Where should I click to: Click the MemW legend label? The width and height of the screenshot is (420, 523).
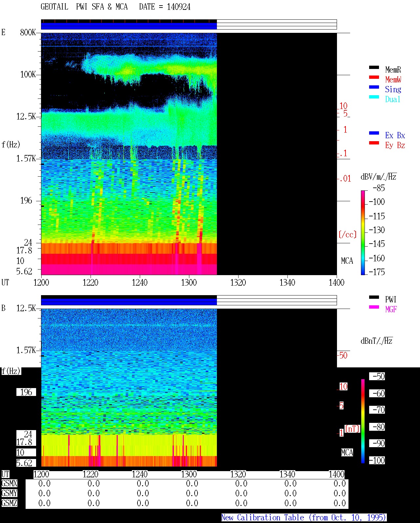click(393, 79)
